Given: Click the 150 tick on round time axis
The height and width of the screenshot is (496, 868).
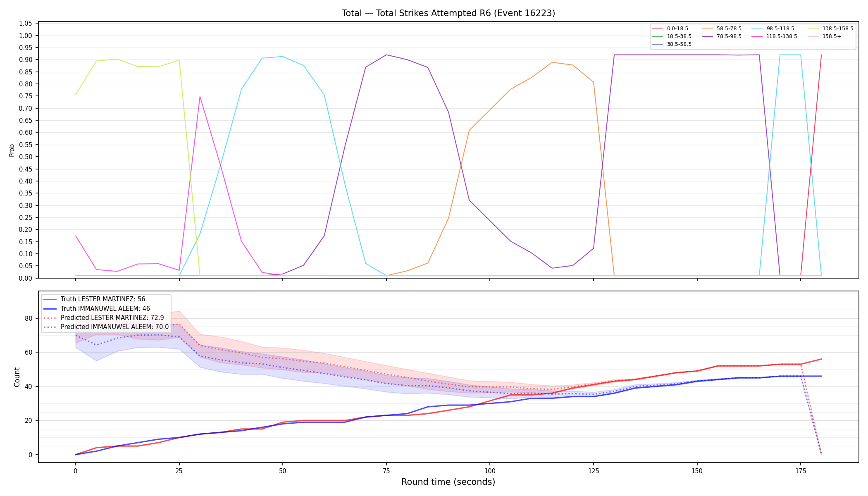Looking at the screenshot, I should pyautogui.click(x=697, y=470).
